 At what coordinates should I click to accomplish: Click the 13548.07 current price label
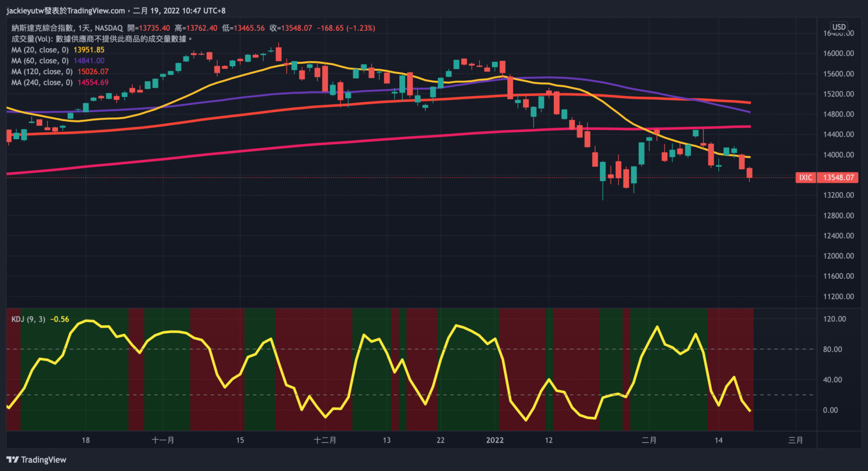pos(838,178)
